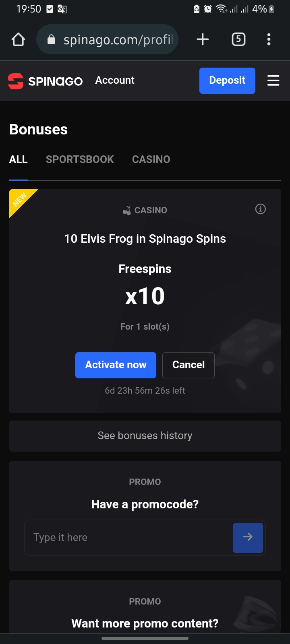Tap the Spinago logo
This screenshot has width=290, height=644.
[45, 81]
